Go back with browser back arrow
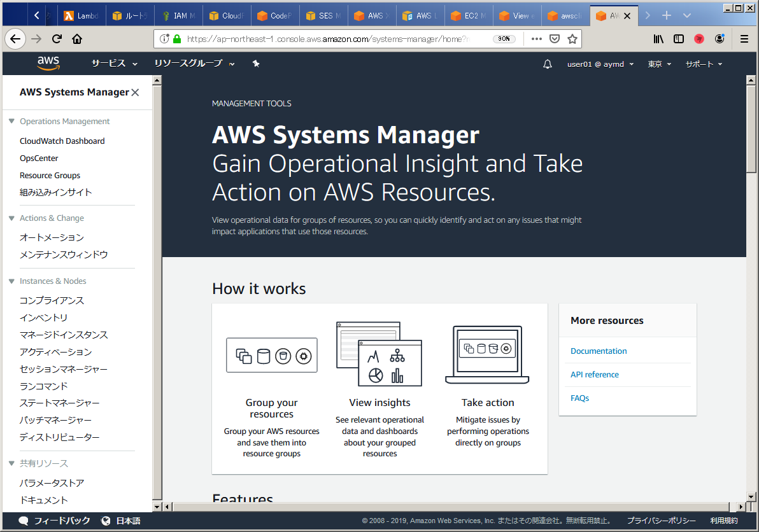759x532 pixels. point(15,39)
